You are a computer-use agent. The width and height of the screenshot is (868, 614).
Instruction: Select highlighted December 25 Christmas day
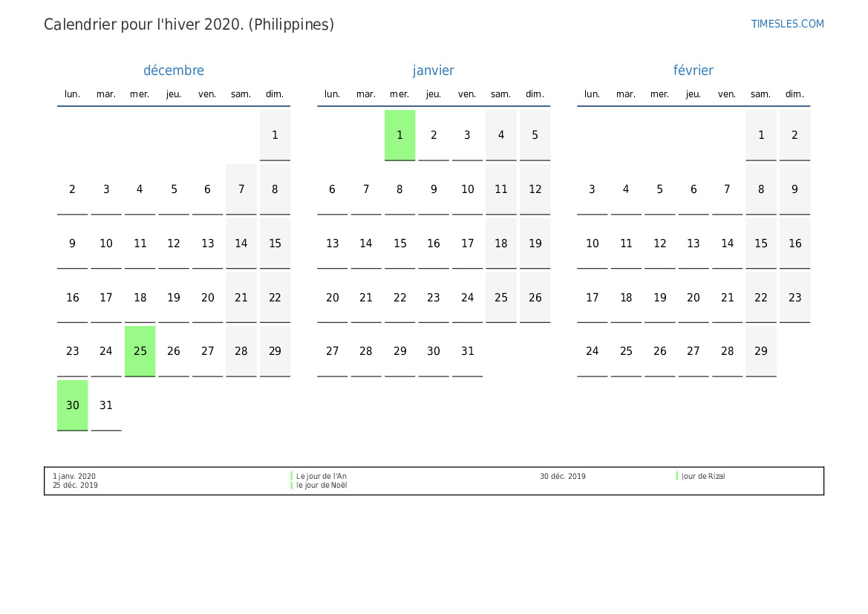(140, 351)
